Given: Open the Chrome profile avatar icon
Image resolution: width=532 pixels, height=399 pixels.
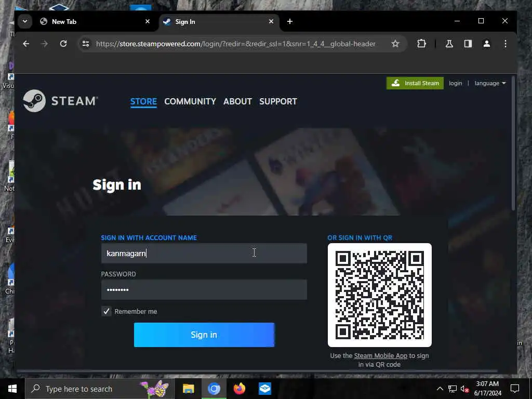Looking at the screenshot, I should 486,44.
